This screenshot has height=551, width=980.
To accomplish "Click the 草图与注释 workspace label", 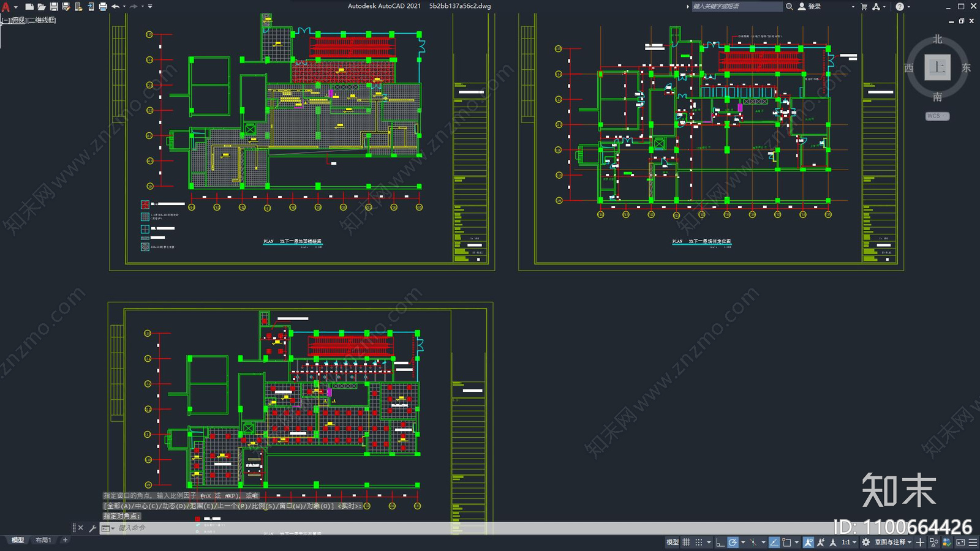I will click(x=890, y=542).
